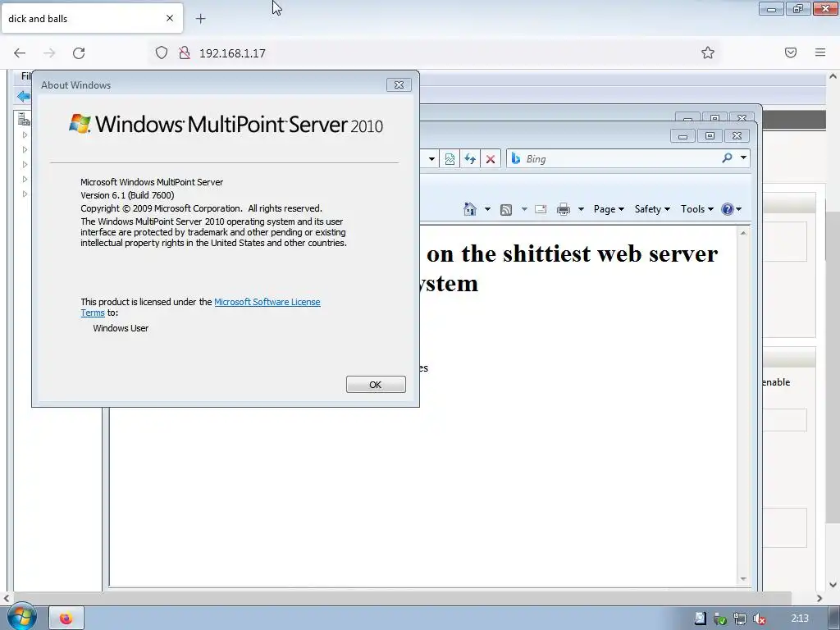Click OK in the About Windows dialog
The height and width of the screenshot is (630, 840).
(x=376, y=384)
